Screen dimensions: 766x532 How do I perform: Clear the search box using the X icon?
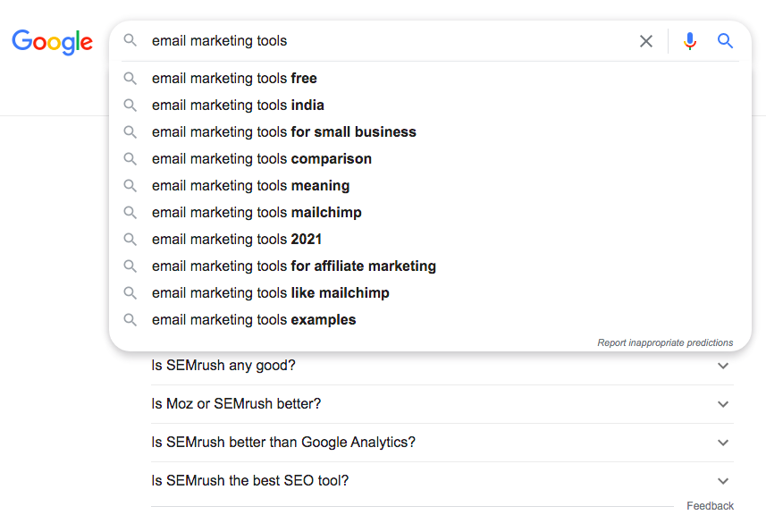[x=646, y=40]
